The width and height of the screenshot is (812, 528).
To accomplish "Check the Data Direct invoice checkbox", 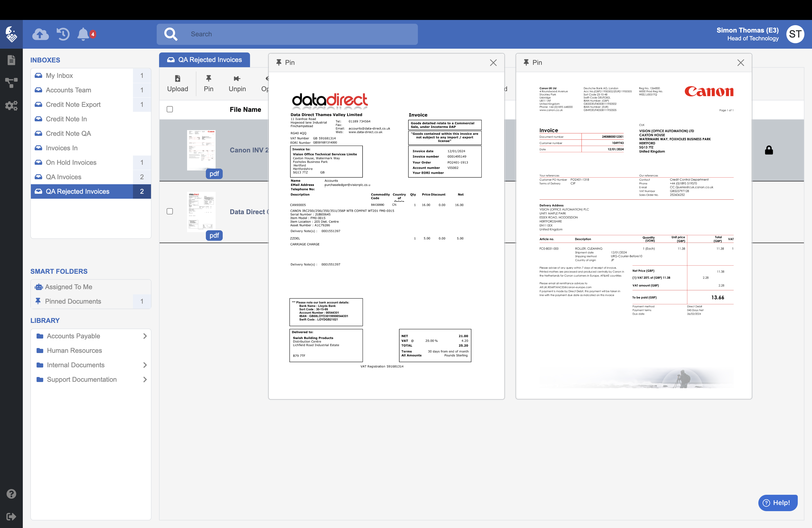I will (170, 211).
